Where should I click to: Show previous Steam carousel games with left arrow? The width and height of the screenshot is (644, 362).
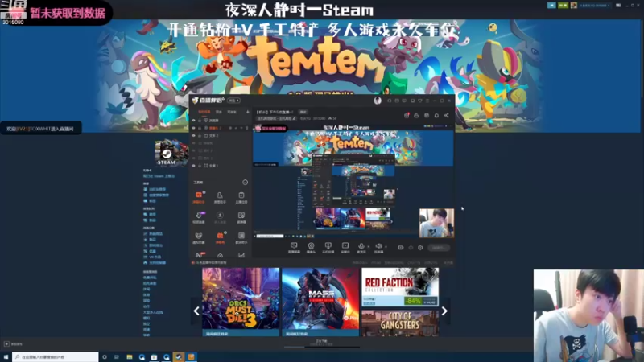tap(196, 311)
